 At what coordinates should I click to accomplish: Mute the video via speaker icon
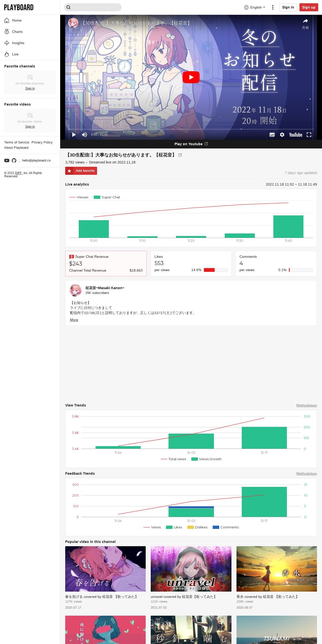pos(85,135)
